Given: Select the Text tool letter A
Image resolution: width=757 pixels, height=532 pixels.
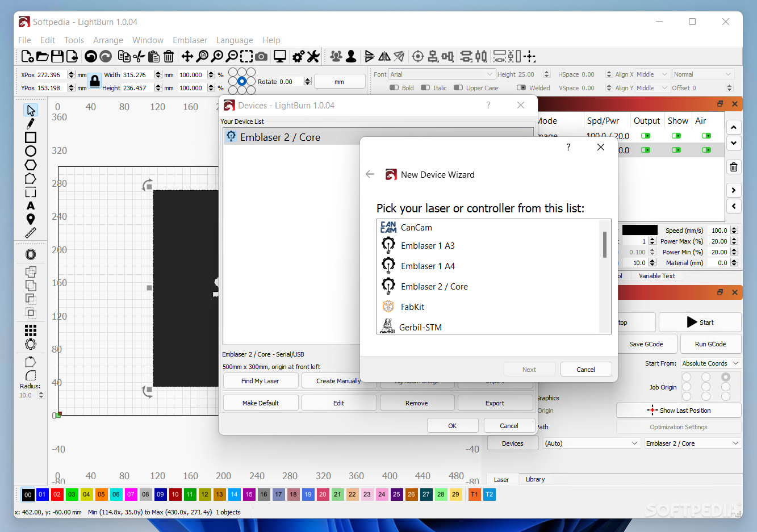Looking at the screenshot, I should click(x=31, y=206).
